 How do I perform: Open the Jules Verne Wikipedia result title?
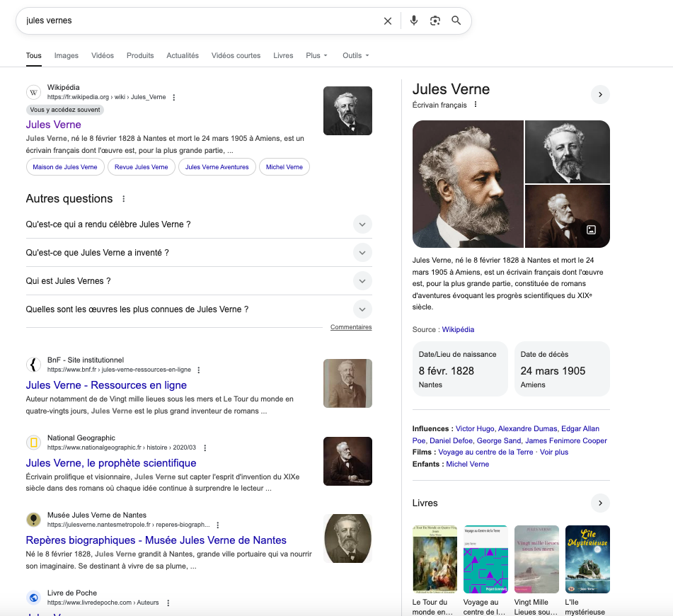click(x=54, y=125)
